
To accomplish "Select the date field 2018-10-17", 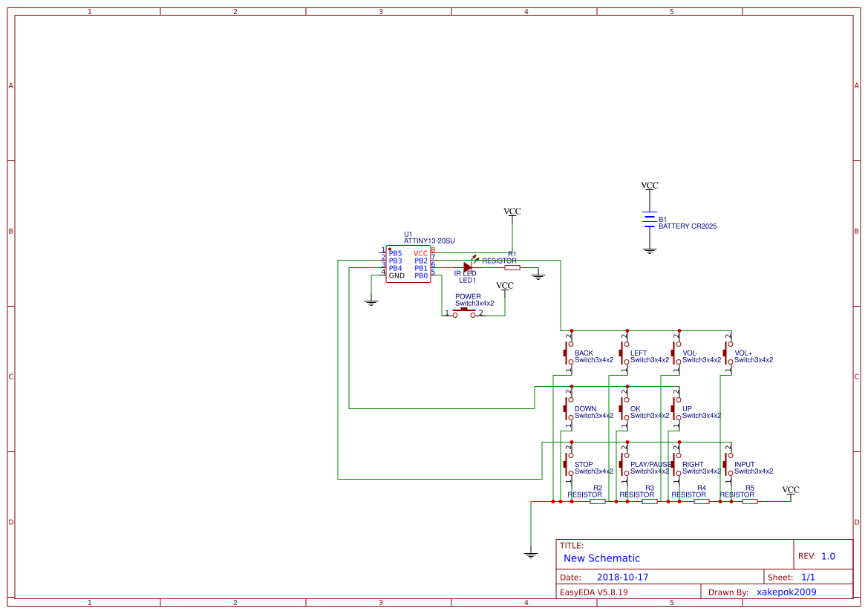I will pyautogui.click(x=623, y=577).
